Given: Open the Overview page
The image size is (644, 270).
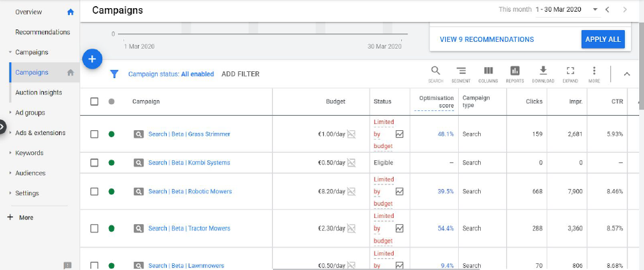Looking at the screenshot, I should click(x=28, y=12).
